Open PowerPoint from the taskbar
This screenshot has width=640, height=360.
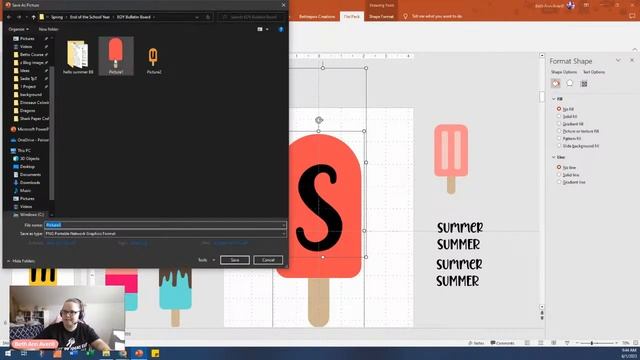pos(139,353)
